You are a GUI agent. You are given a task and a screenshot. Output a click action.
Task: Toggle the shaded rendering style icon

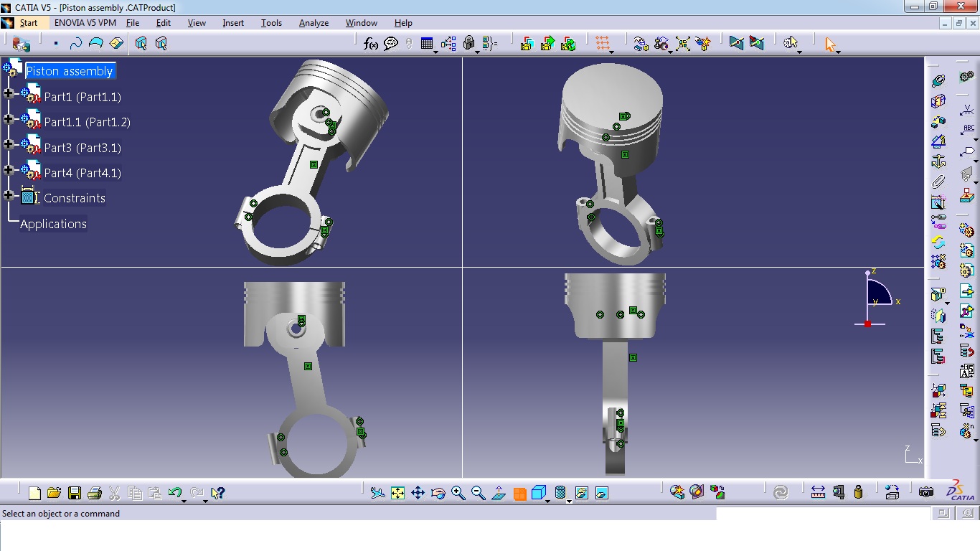point(539,493)
